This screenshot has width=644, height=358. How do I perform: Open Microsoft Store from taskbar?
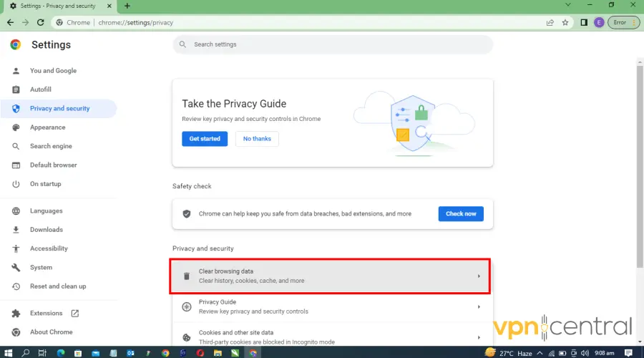pos(78,353)
